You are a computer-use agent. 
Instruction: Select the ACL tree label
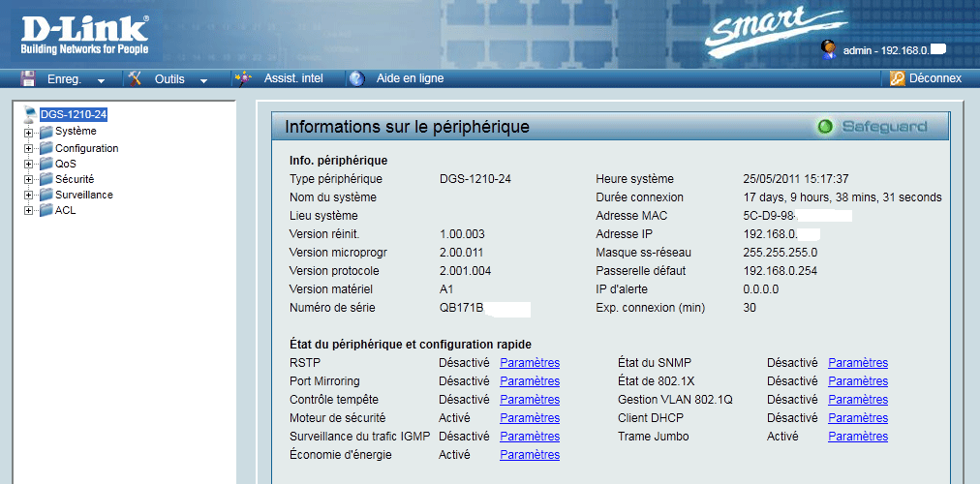(x=65, y=210)
